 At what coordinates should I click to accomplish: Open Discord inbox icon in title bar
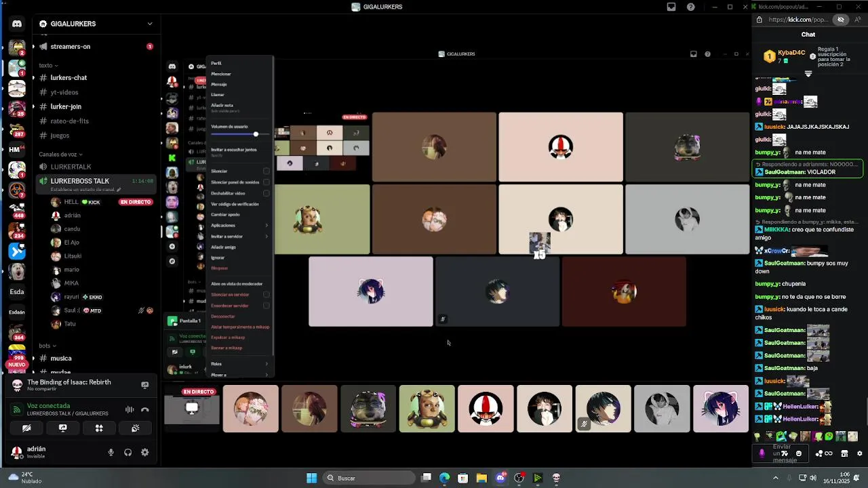671,7
